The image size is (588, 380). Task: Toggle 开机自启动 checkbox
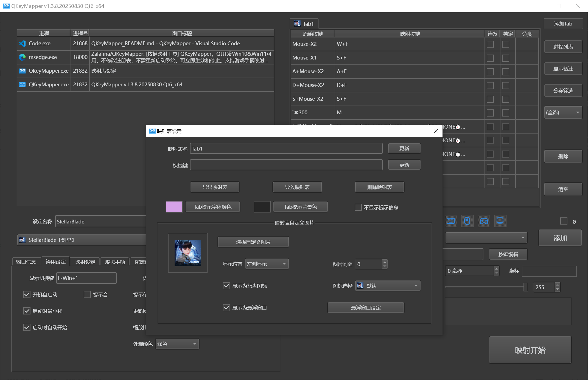pyautogui.click(x=27, y=294)
